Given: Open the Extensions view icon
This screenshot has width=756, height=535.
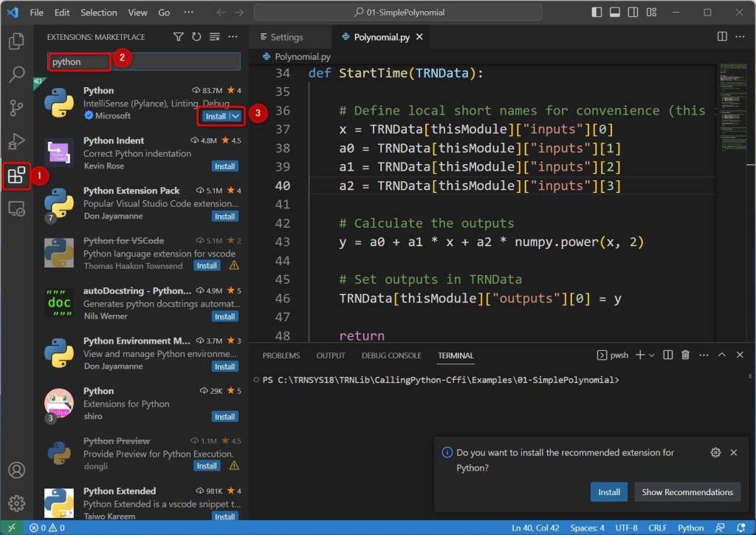Looking at the screenshot, I should click(16, 175).
